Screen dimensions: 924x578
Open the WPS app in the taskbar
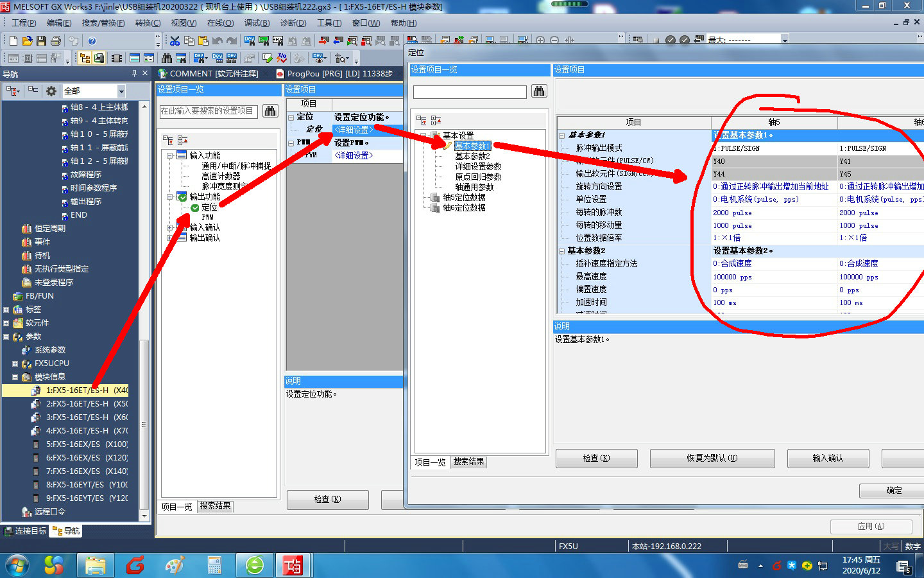click(135, 565)
